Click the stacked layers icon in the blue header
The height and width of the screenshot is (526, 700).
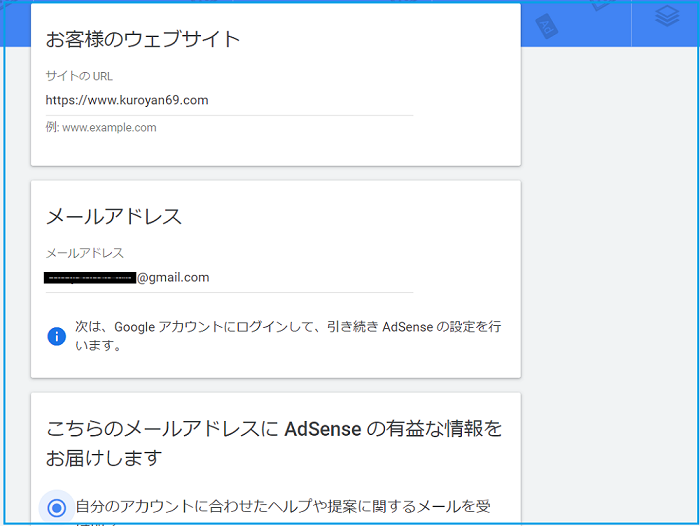(667, 17)
